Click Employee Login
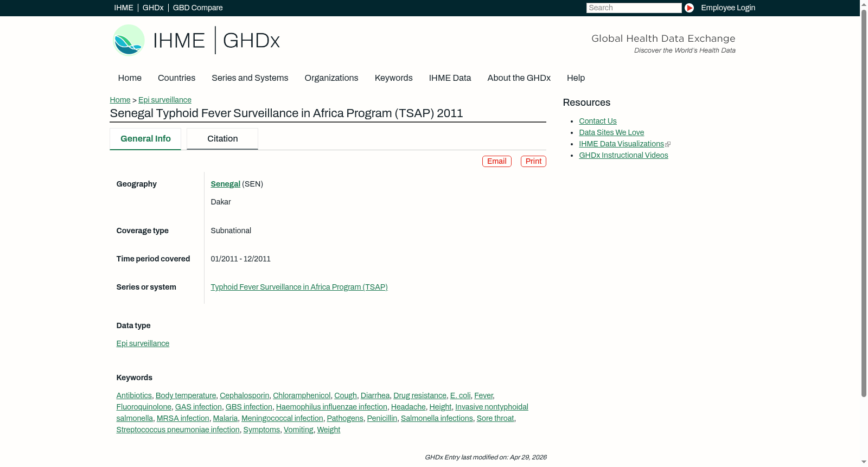This screenshot has width=868, height=467. [728, 8]
